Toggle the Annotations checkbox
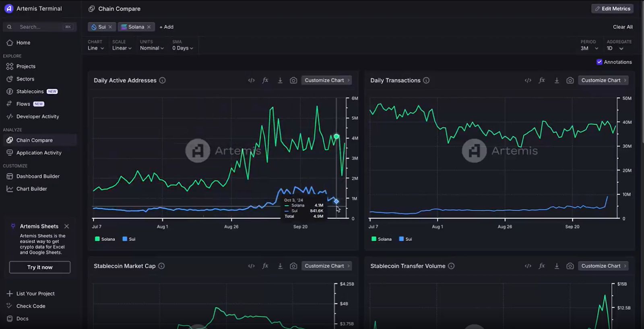Screen dimensions: 644x329 (599, 62)
